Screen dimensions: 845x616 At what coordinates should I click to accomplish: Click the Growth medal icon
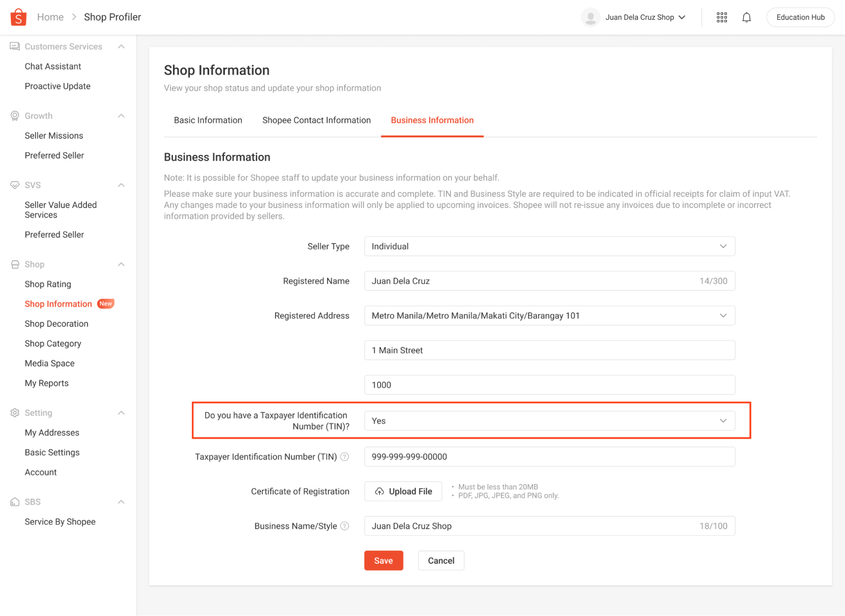click(15, 115)
